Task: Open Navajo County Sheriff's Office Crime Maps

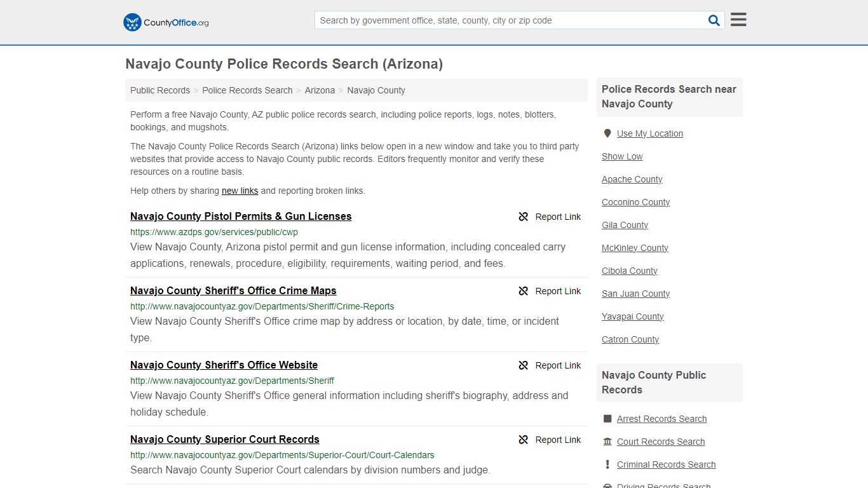Action: 233,290
